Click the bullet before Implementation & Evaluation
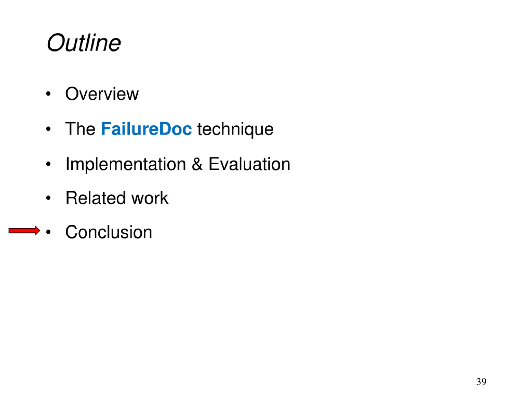Image resolution: width=532 pixels, height=399 pixels. [x=48, y=164]
